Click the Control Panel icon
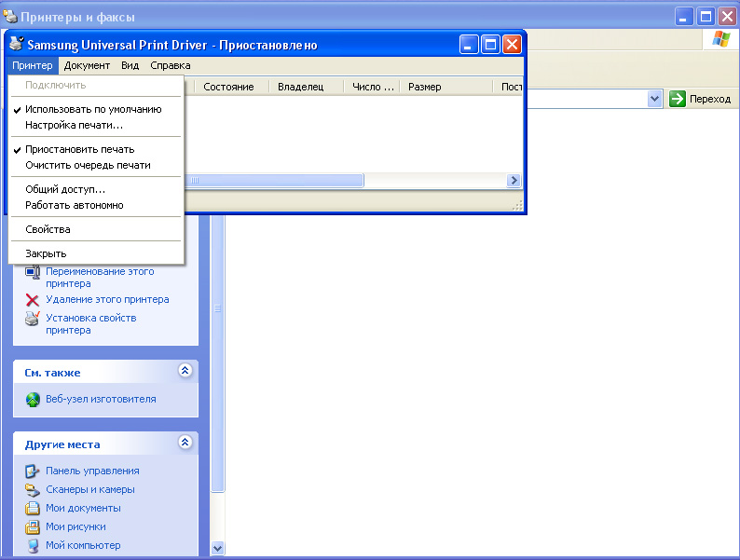 (33, 471)
